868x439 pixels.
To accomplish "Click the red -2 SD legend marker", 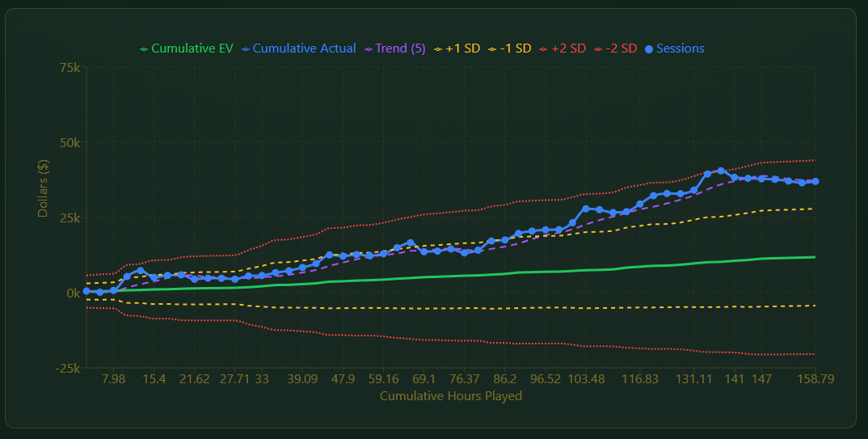I will pos(599,49).
